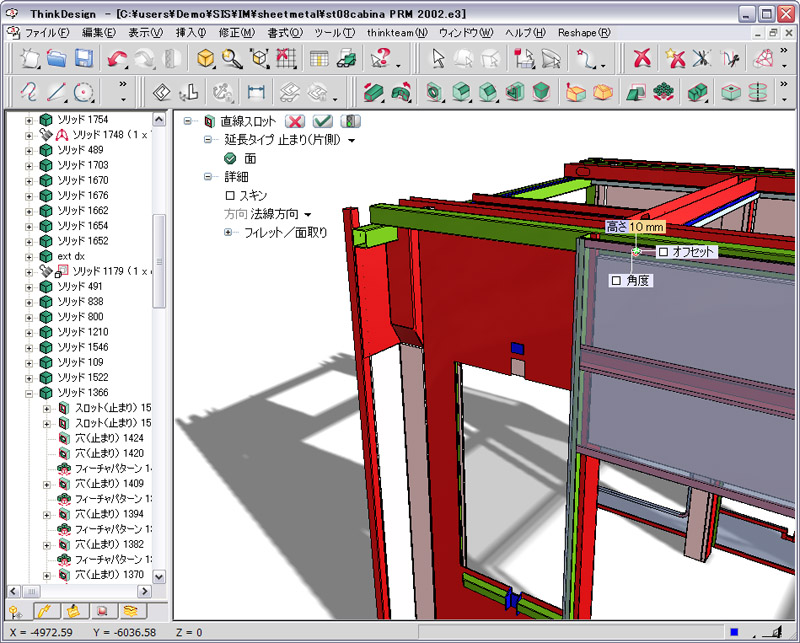The width and height of the screenshot is (800, 643).
Task: Enable the スキン checkbox
Action: (x=230, y=196)
